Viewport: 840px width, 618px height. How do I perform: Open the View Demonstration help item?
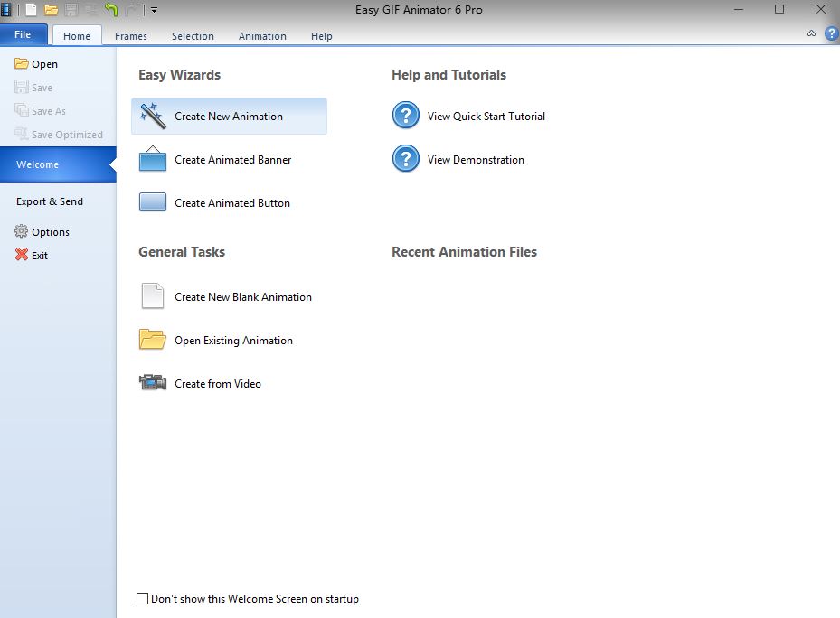tap(458, 160)
